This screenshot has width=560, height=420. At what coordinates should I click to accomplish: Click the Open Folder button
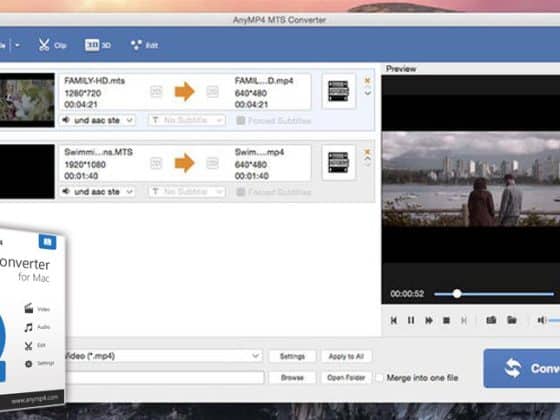(x=346, y=378)
